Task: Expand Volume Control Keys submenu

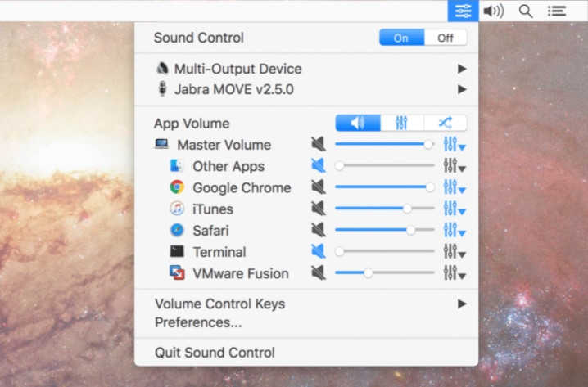Action: point(462,304)
